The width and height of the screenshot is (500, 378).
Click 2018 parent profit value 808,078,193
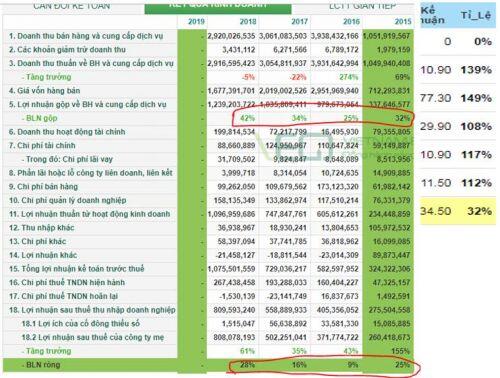click(234, 337)
